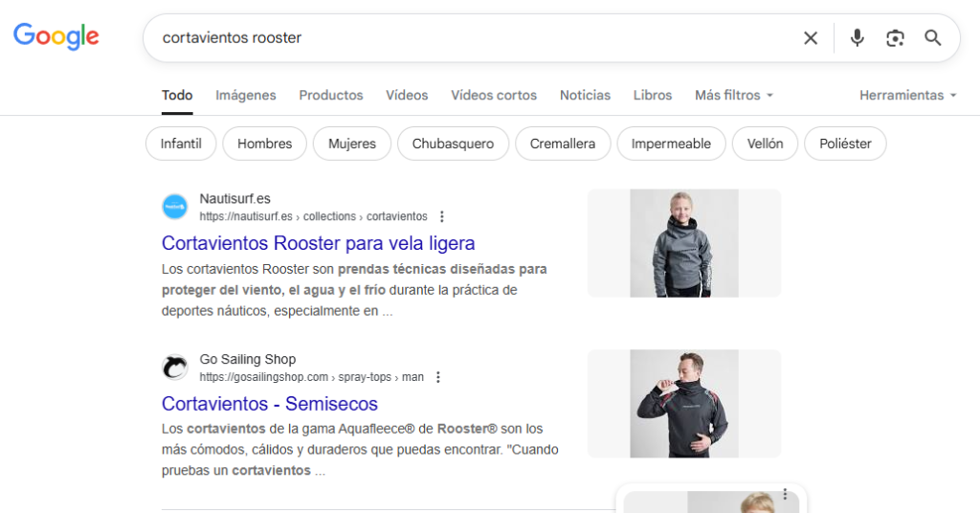Open man in black spray top thumbnail
Viewport: 980px width, 513px height.
[x=683, y=404]
